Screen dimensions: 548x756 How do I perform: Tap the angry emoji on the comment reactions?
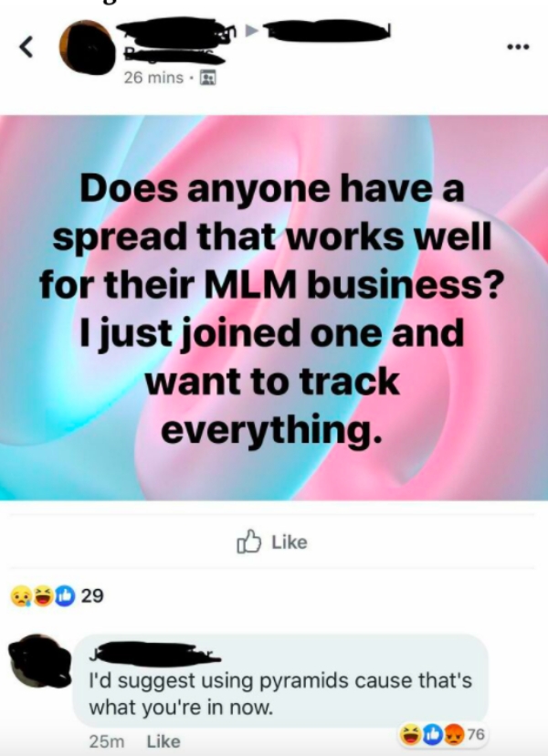click(453, 734)
